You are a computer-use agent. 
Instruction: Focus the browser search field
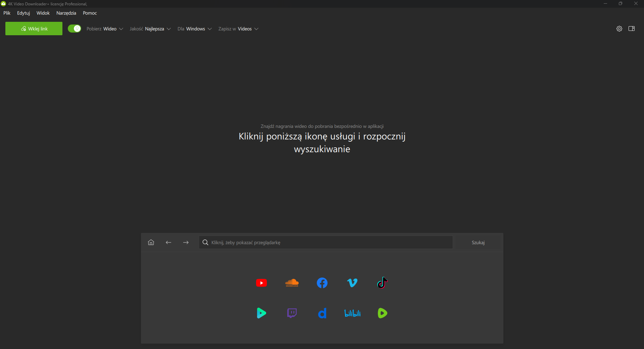[326, 242]
